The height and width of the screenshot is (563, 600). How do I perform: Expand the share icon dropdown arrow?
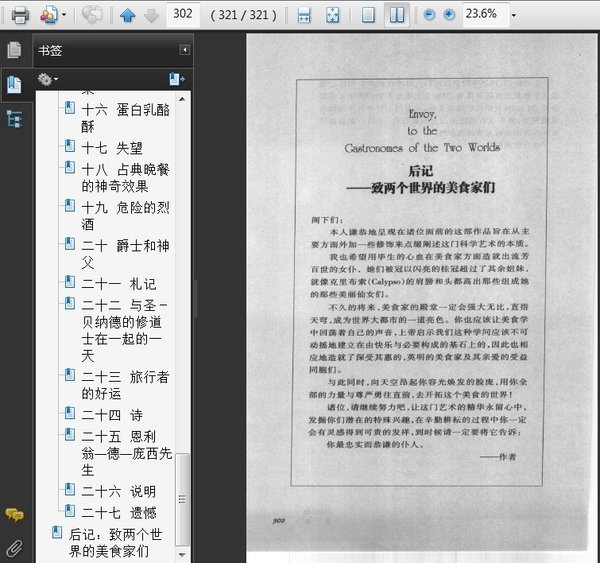click(x=64, y=15)
